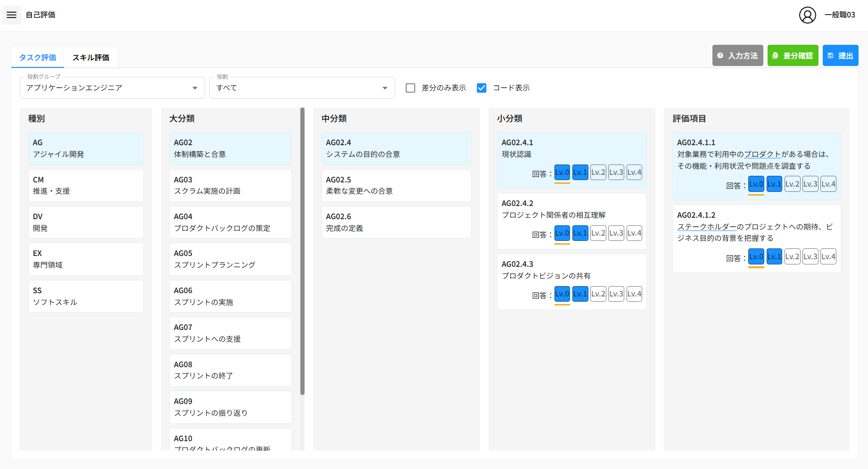This screenshot has width=868, height=469.
Task: Select AG アジャイル開発 in 種別
Action: (86, 148)
